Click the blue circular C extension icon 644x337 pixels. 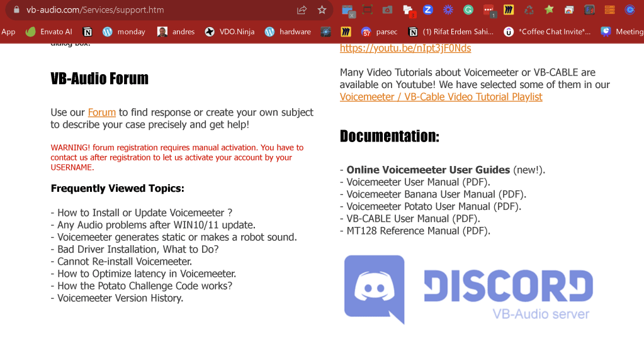[x=630, y=10]
